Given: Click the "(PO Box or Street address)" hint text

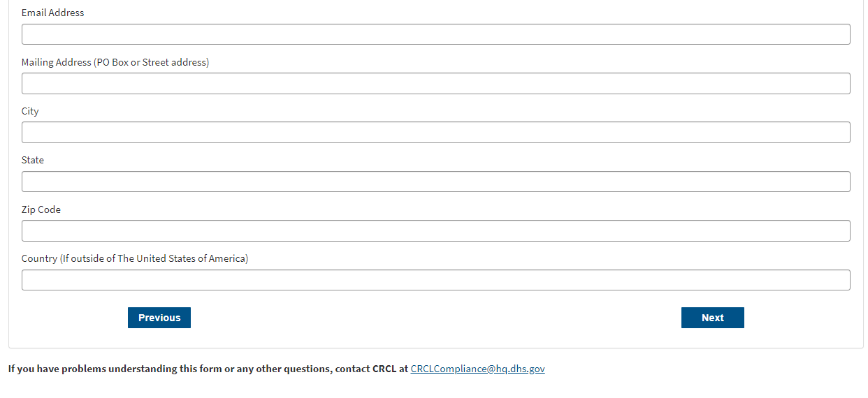Looking at the screenshot, I should click(152, 62).
